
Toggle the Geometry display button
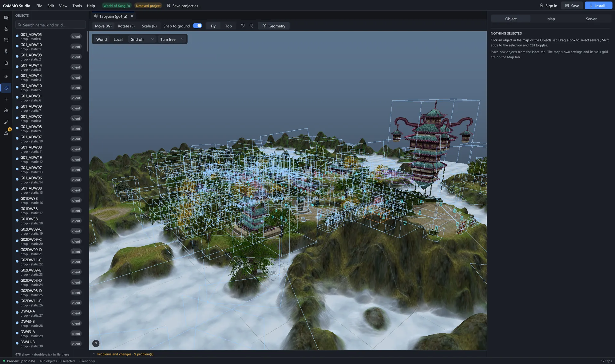[x=274, y=26]
